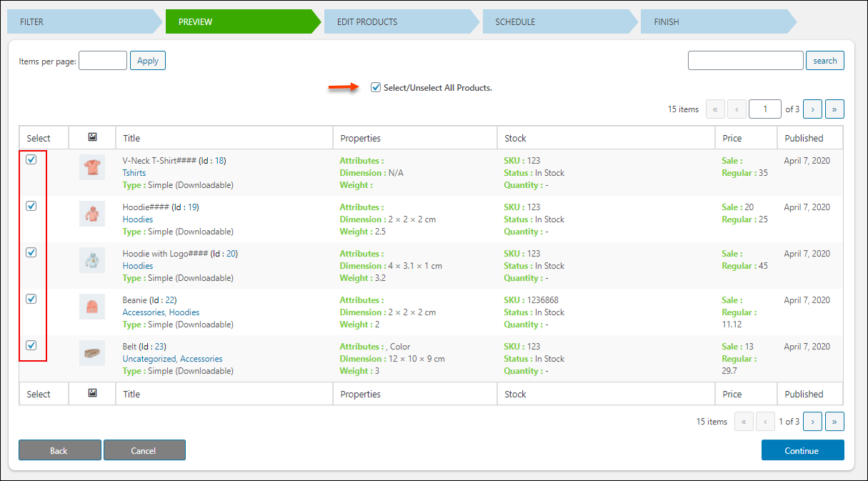Open Hoodies category link under Hoodie (Id 19)

[x=138, y=219]
